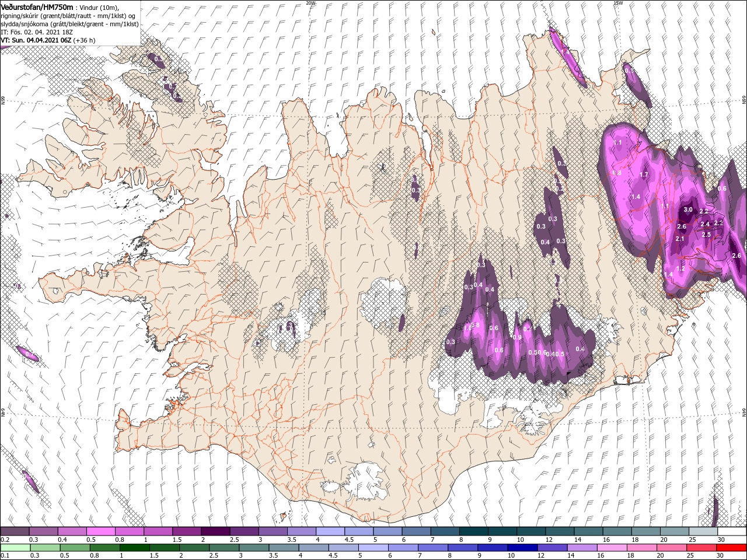
Task: Select the upper legend swatch between 1 and 1.5
Action: click(x=158, y=531)
